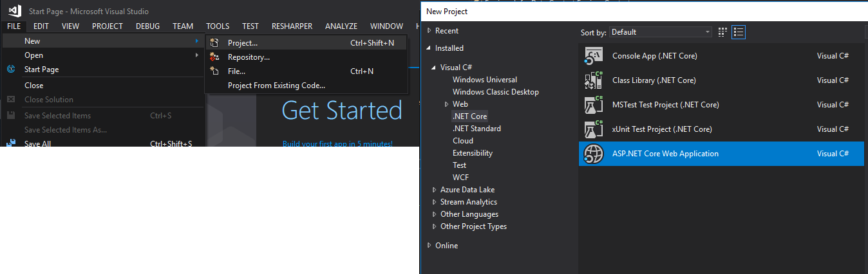The image size is (868, 274).
Task: Select Windows Classic Desktop tree item
Action: click(496, 92)
